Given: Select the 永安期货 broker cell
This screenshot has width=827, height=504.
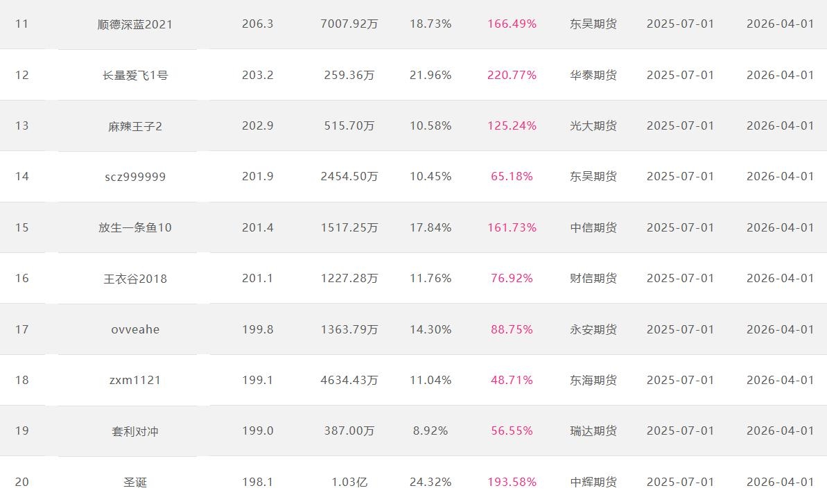Looking at the screenshot, I should (x=593, y=329).
